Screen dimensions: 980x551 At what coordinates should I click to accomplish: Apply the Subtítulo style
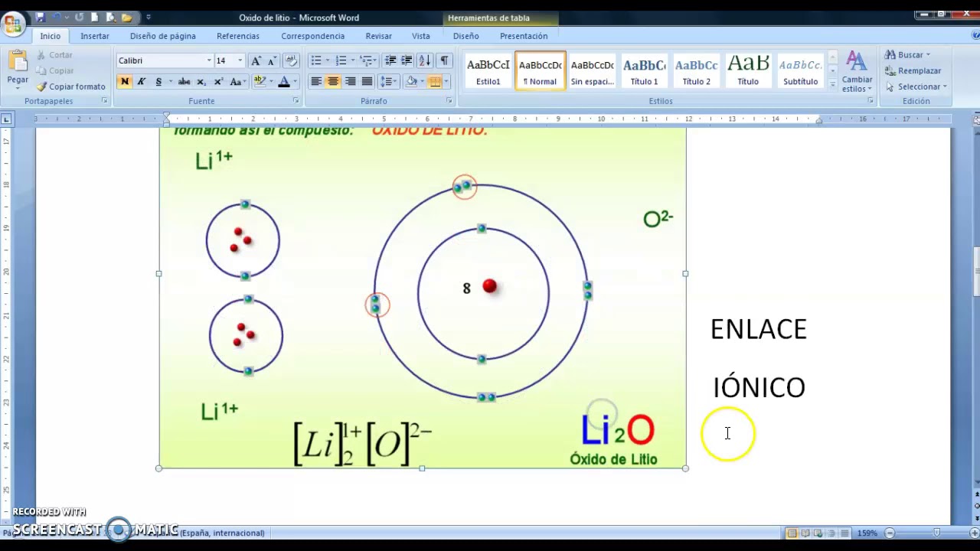pos(800,70)
